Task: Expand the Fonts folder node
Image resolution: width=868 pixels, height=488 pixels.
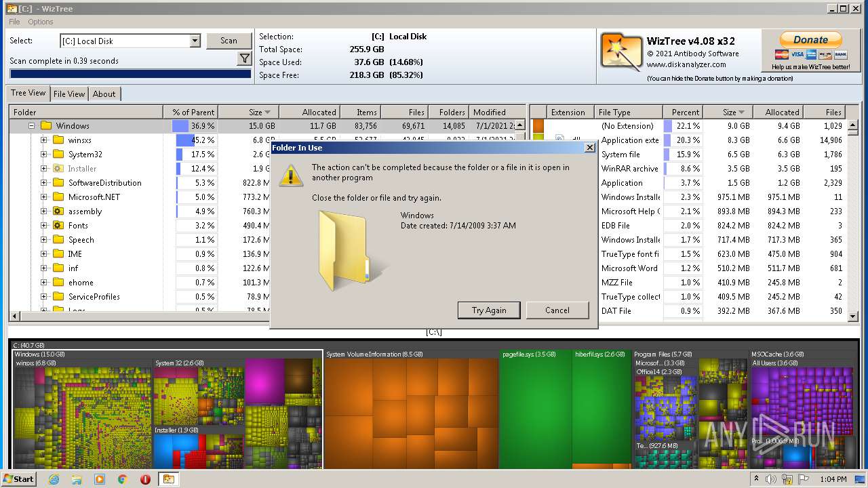Action: pos(43,225)
